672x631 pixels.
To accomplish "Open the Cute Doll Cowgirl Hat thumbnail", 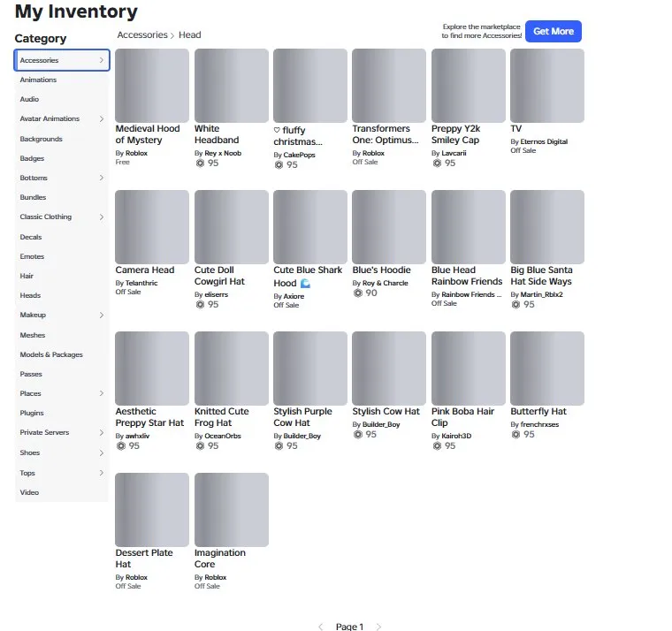I will pyautogui.click(x=232, y=226).
